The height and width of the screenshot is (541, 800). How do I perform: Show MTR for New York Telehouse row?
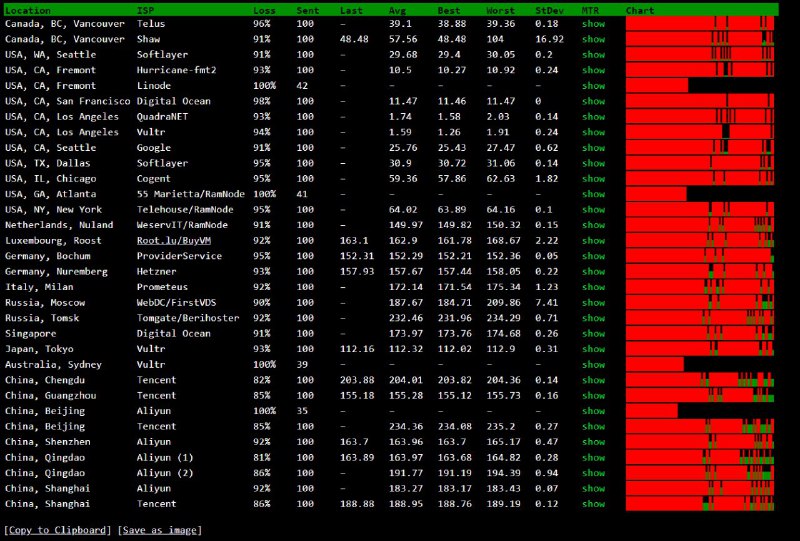coord(593,210)
